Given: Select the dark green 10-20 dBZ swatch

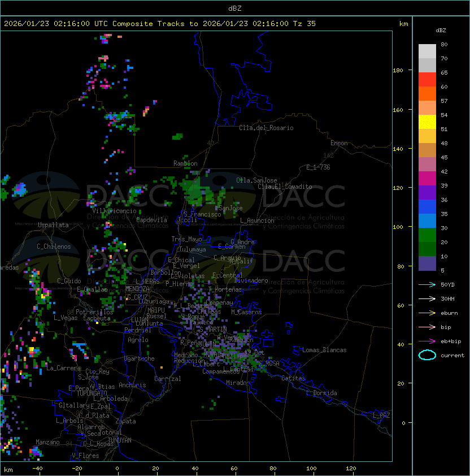Looking at the screenshot, I should 427,249.
